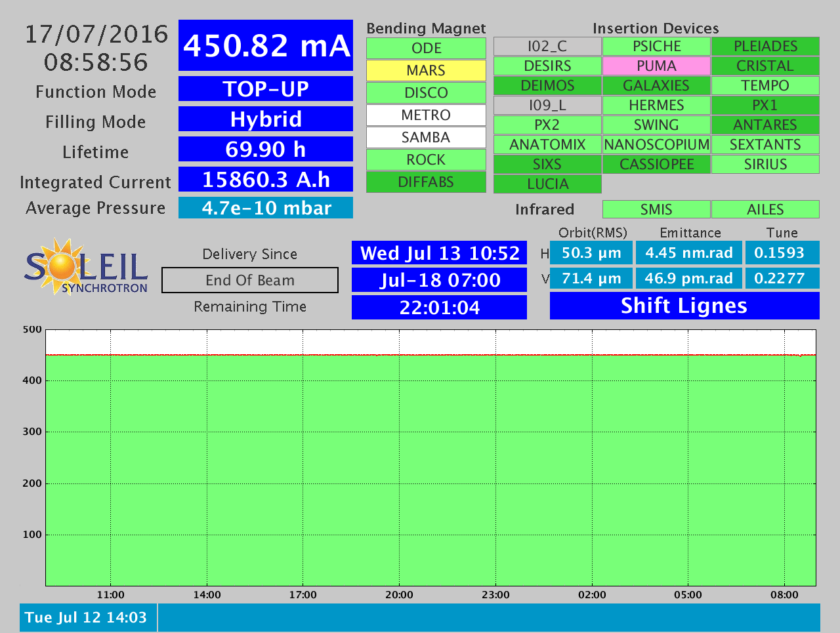Select the DISCO beamline status
This screenshot has height=633, width=840.
coord(426,92)
